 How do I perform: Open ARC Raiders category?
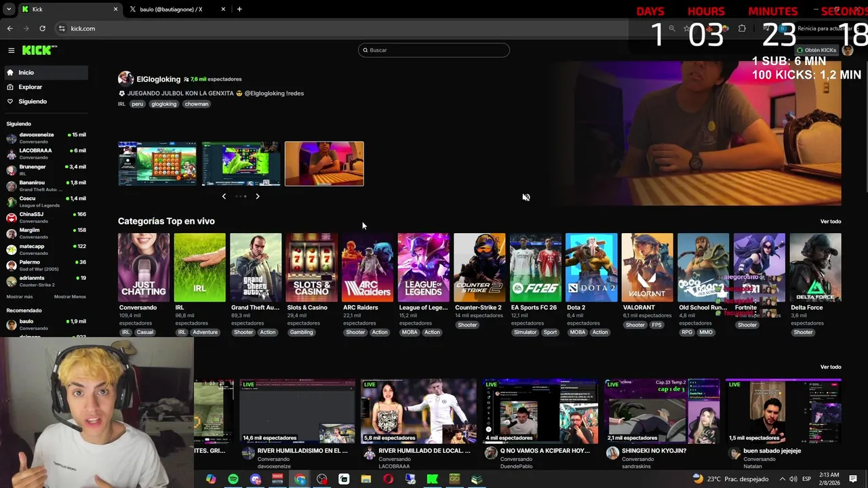[x=368, y=268]
